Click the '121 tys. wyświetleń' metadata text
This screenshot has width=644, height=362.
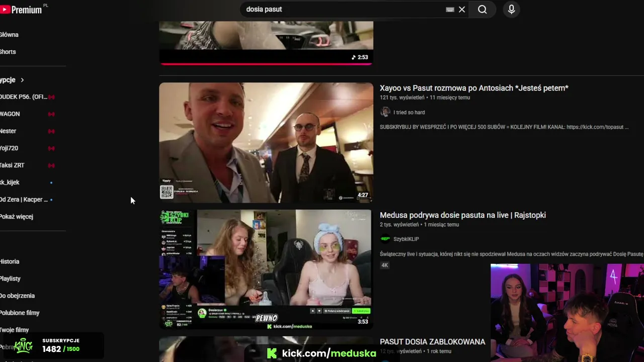pyautogui.click(x=402, y=98)
